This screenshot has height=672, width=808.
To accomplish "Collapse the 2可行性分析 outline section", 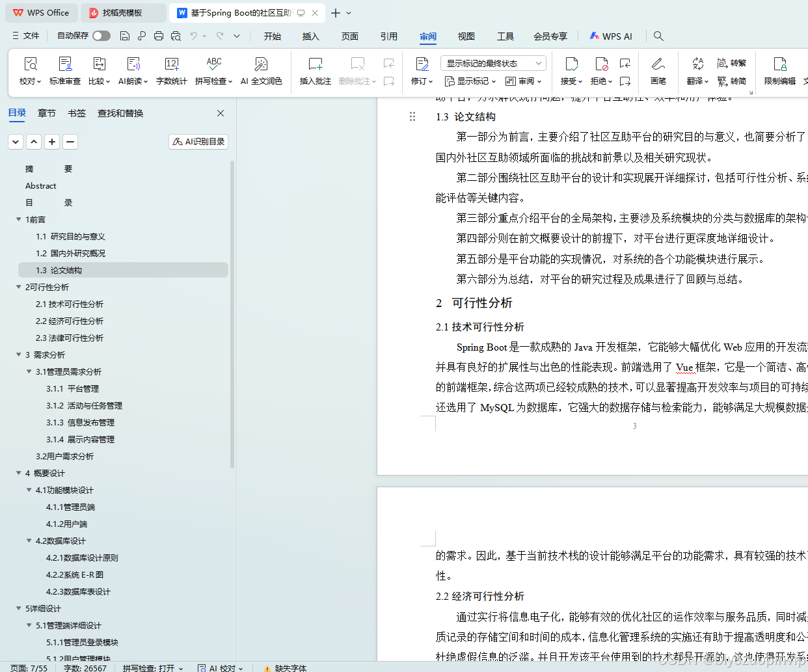I will (x=18, y=287).
